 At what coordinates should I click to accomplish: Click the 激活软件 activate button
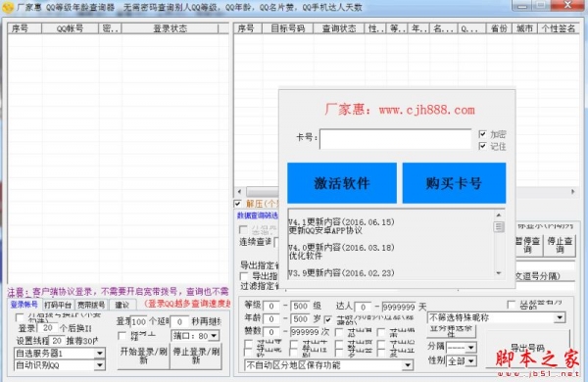(x=342, y=183)
